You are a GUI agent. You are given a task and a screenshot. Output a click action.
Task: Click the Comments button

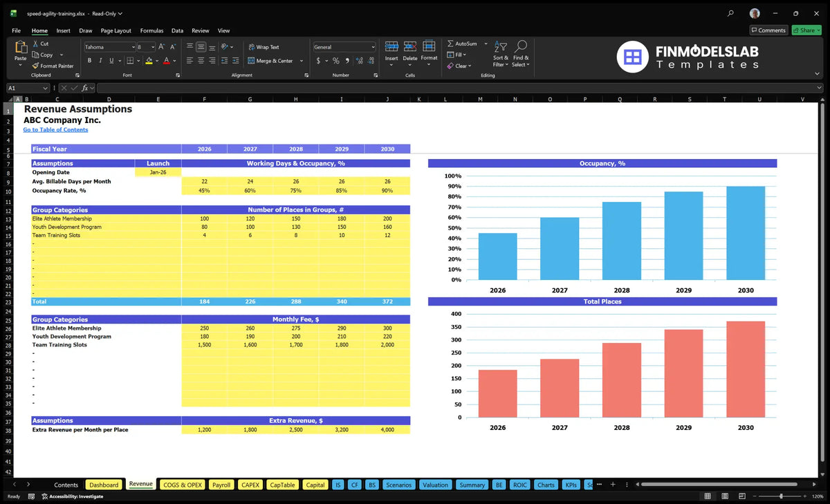coord(768,30)
